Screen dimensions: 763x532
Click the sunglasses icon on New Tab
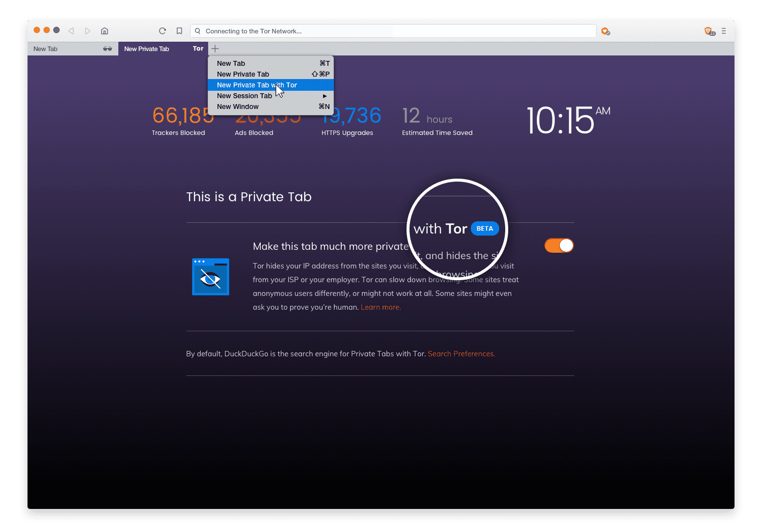click(x=108, y=49)
